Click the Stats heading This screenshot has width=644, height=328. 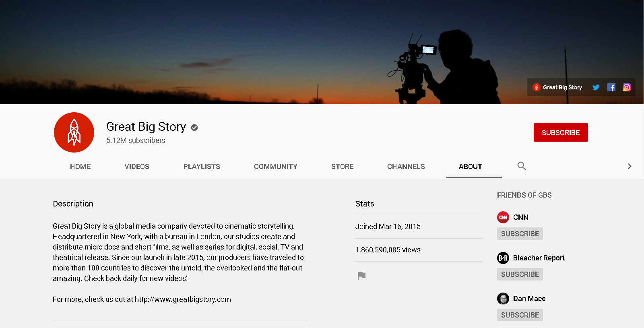[x=365, y=204]
